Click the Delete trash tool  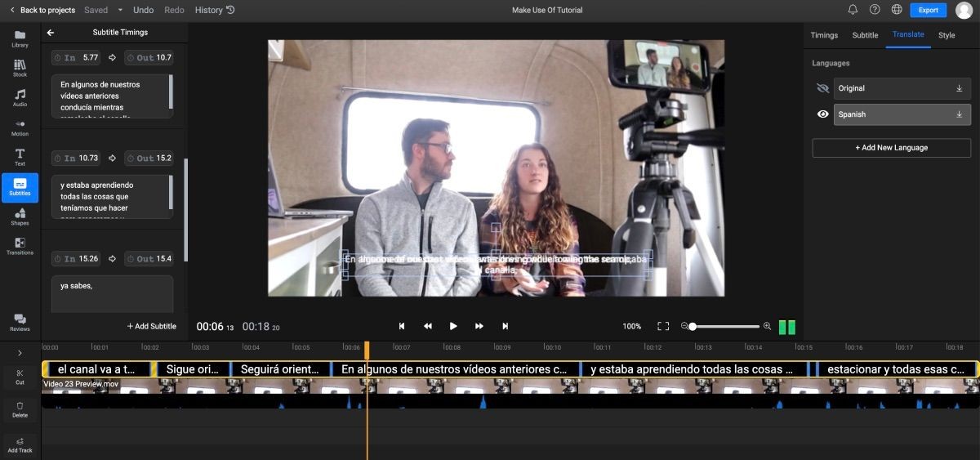pyautogui.click(x=20, y=409)
